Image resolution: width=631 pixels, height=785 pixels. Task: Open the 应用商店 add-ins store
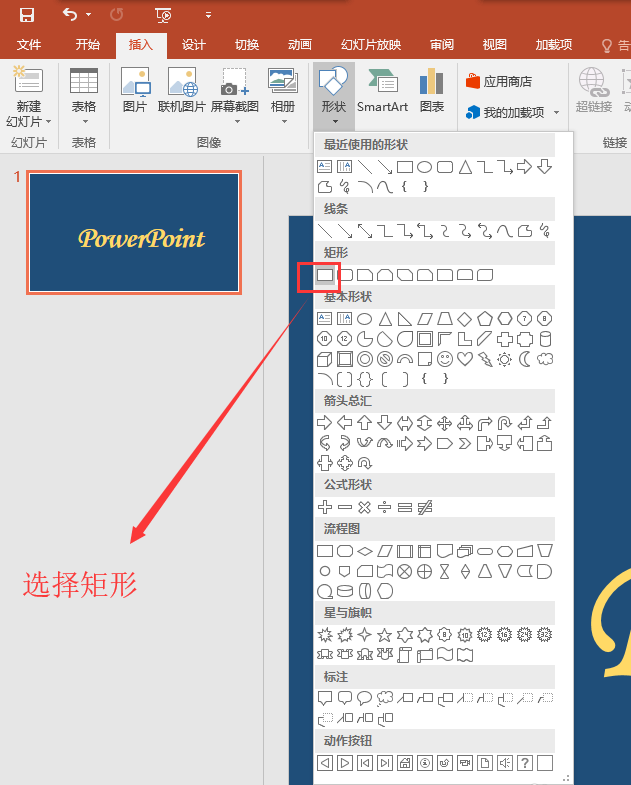tap(499, 81)
